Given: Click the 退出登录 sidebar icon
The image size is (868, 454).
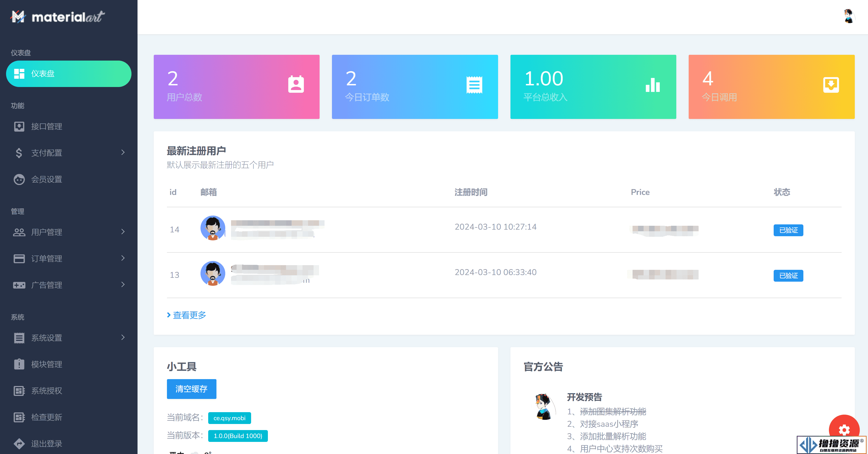Looking at the screenshot, I should tap(18, 443).
